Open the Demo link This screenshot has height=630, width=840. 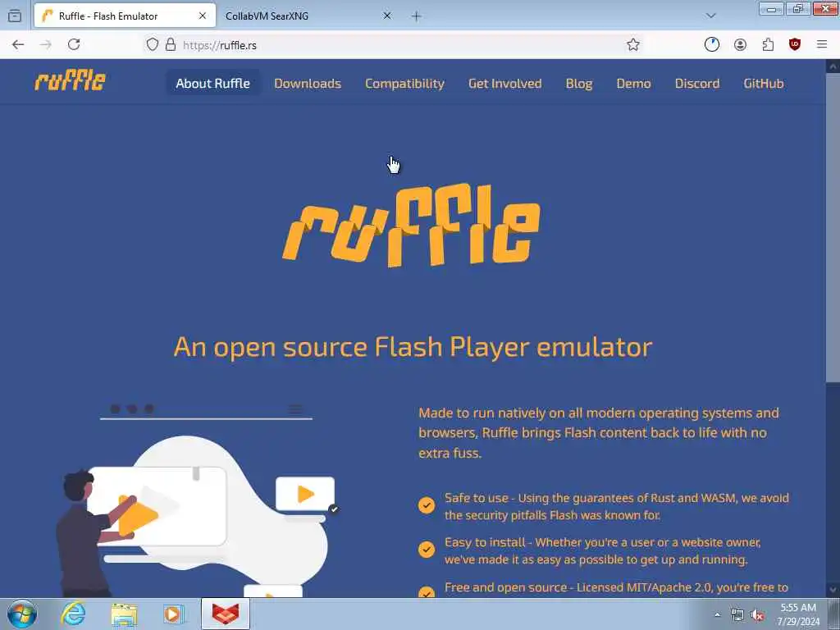click(634, 84)
